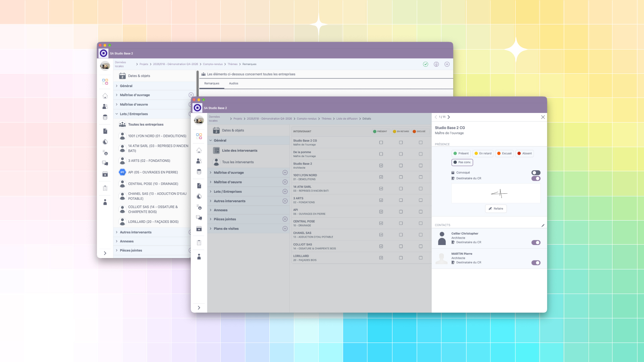Open the calendar star icon in front sidebar
Screen dimensions: 644x362
(x=199, y=229)
